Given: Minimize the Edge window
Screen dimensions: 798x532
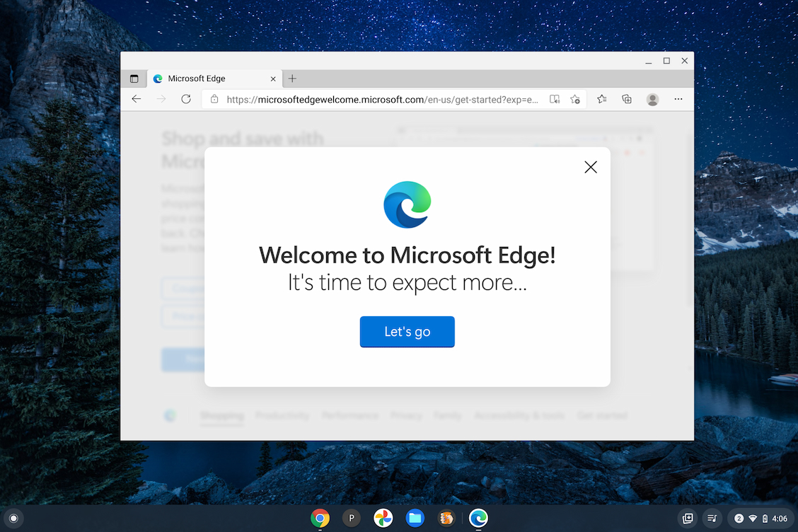Looking at the screenshot, I should [648, 61].
